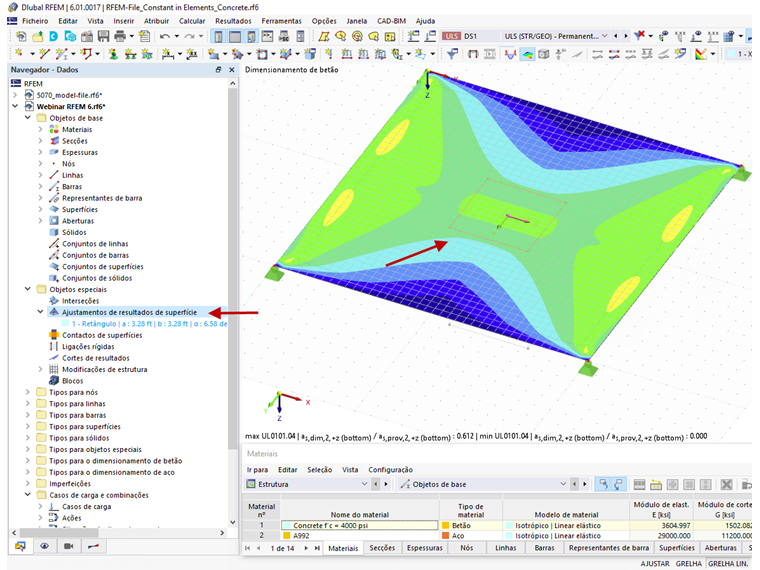Open the Configuração table menu
This screenshot has width=760, height=570.
pyautogui.click(x=390, y=470)
